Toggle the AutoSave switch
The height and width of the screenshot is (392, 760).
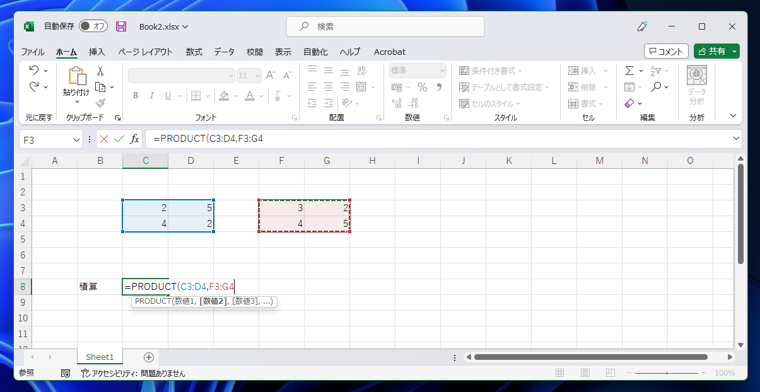(93, 27)
